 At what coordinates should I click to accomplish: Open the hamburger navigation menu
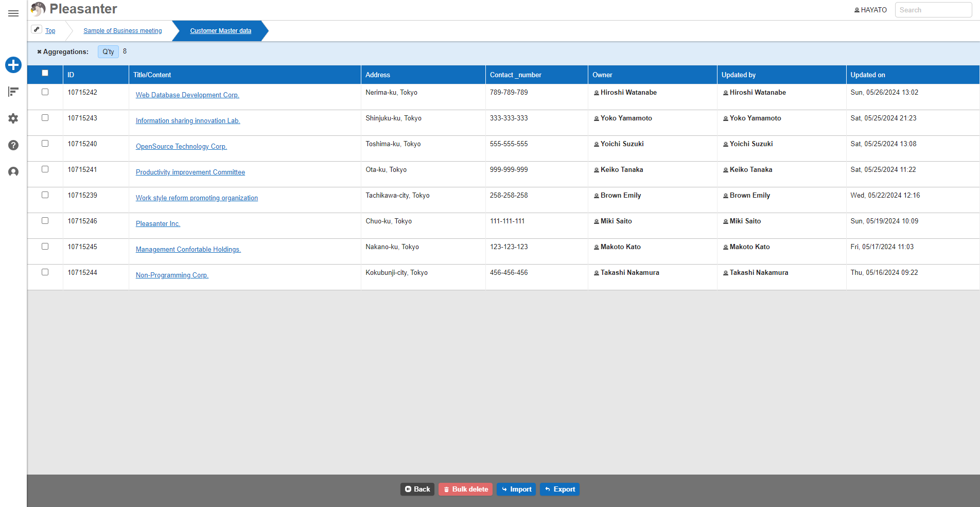[x=13, y=13]
